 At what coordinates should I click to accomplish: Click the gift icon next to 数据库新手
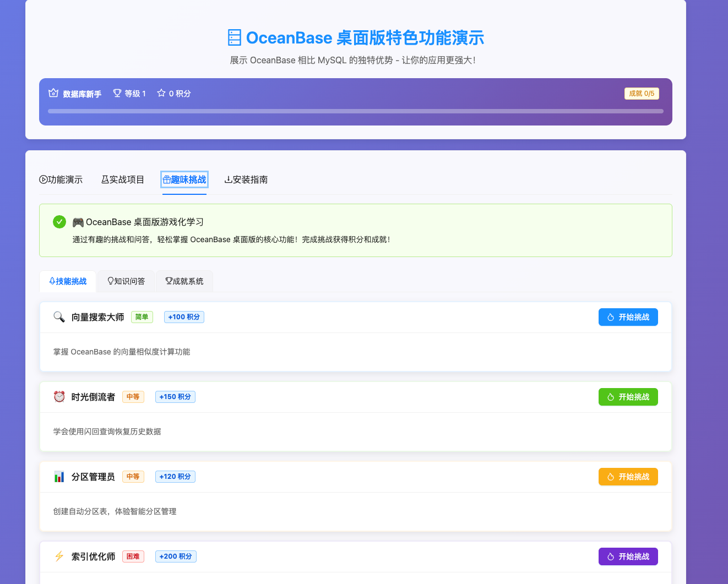(x=53, y=93)
